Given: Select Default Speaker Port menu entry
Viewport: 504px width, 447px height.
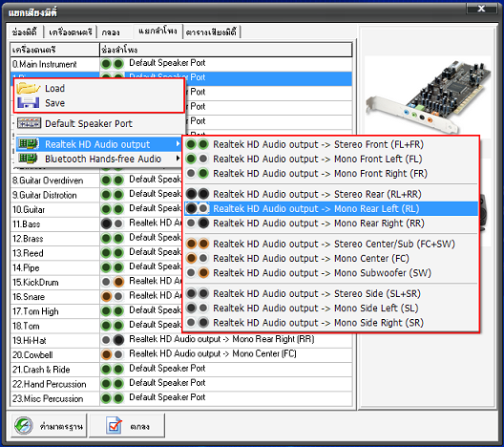Looking at the screenshot, I should [99, 123].
